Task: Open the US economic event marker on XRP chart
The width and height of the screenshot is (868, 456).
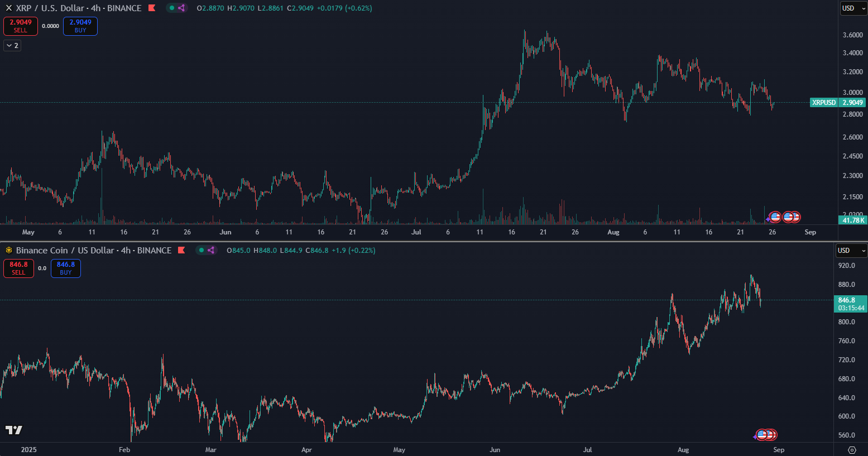Action: [775, 217]
